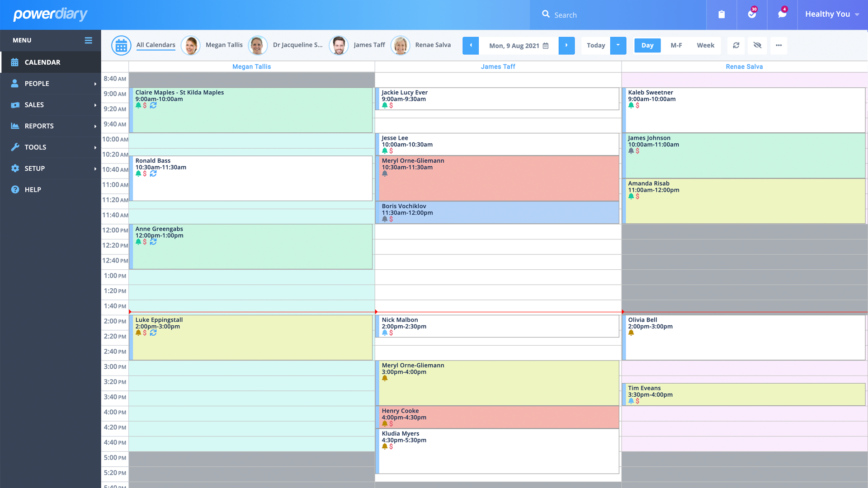Switch to the Week view tab
Viewport: 868px width, 488px height.
pos(705,45)
